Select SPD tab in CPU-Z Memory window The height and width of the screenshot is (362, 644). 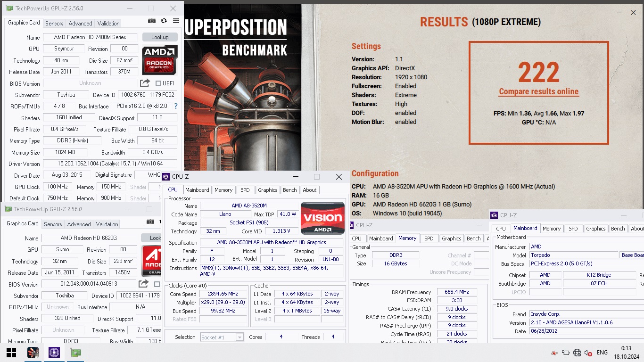tap(429, 239)
